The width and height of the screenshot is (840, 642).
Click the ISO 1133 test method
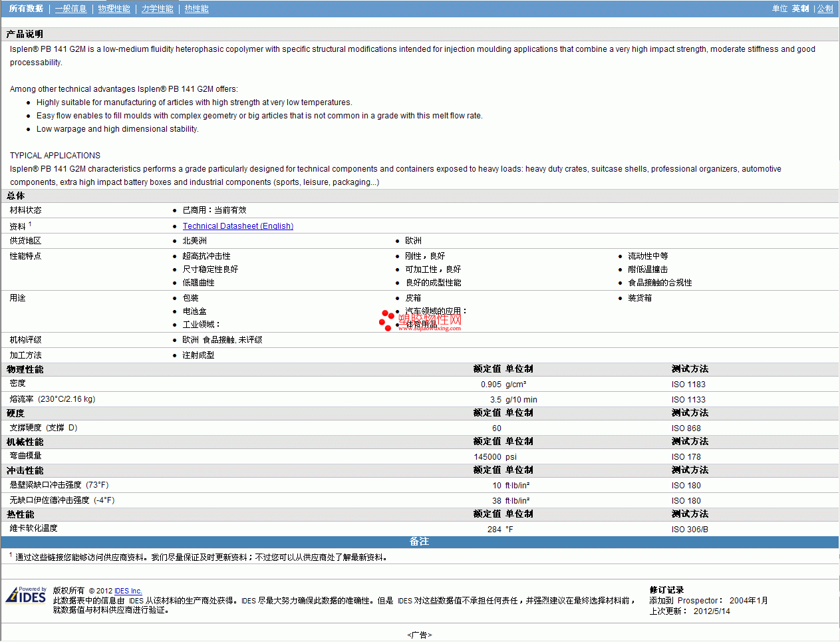[x=688, y=400]
